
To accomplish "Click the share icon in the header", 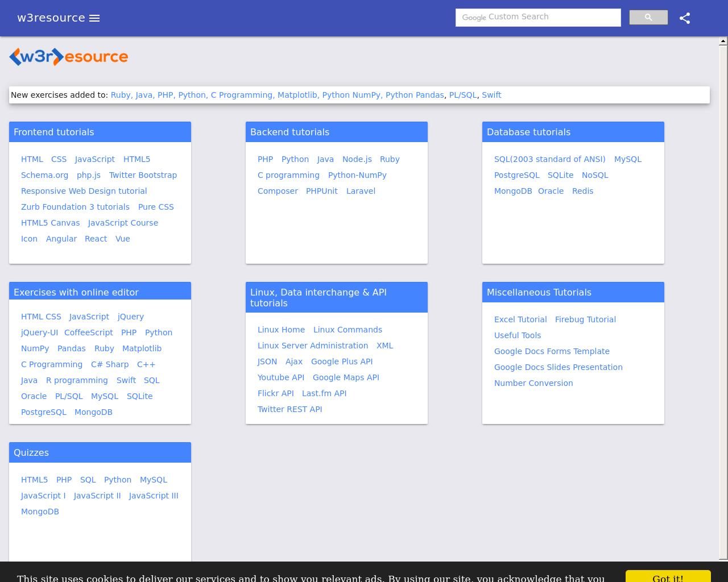I will pyautogui.click(x=685, y=18).
